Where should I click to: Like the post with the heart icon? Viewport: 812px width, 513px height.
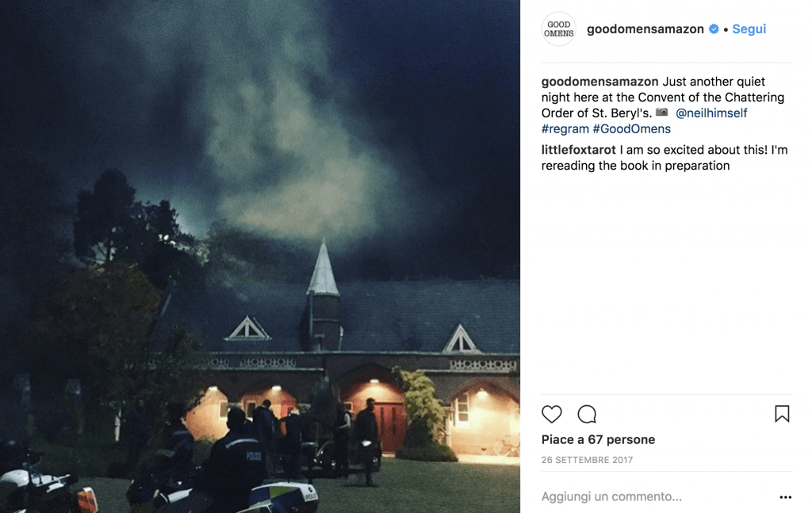552,414
